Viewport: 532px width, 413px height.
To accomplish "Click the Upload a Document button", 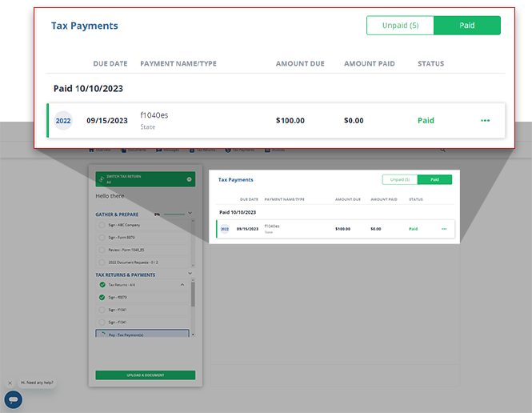I will click(146, 375).
